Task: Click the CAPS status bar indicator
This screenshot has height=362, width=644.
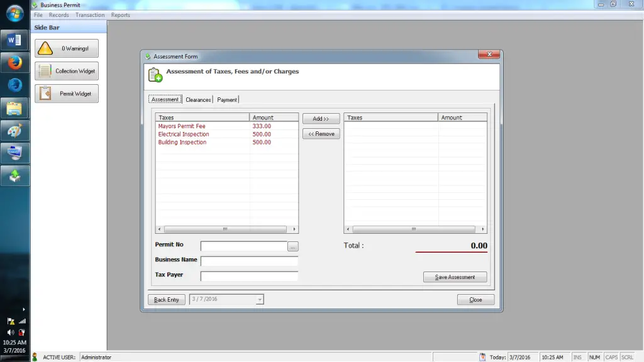Action: click(x=611, y=357)
